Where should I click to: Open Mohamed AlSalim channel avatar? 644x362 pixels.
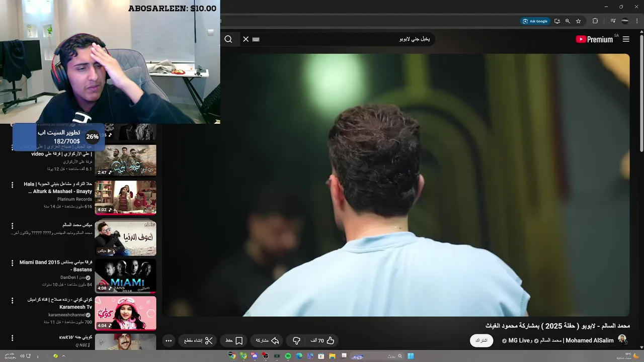pos(622,340)
